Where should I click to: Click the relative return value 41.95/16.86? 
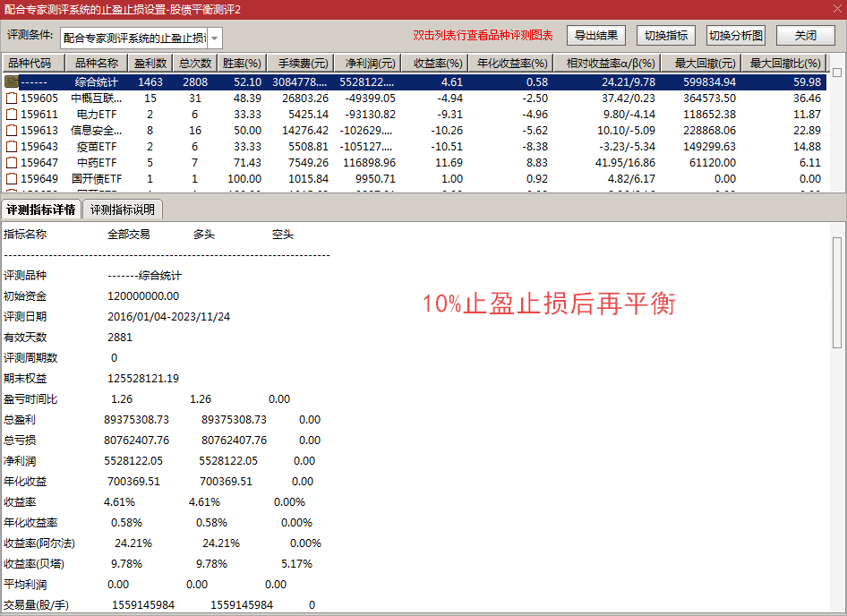(625, 163)
